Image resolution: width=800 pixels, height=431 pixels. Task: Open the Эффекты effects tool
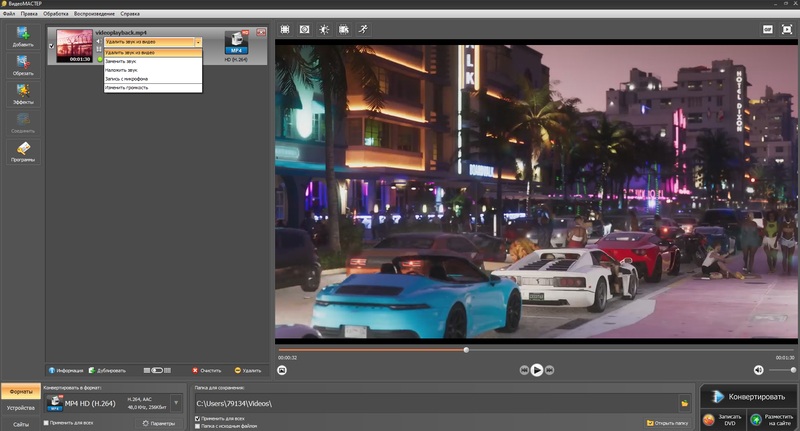click(x=23, y=94)
